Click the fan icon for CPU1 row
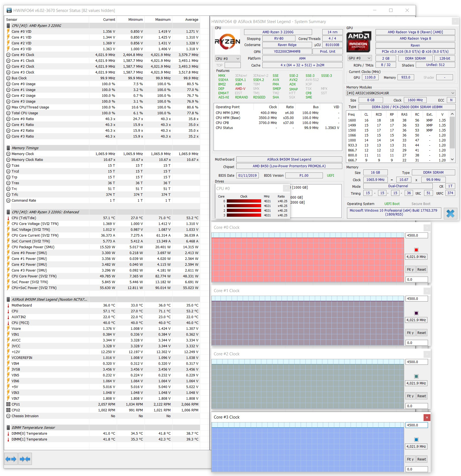The image size is (461, 476). click(x=8, y=404)
